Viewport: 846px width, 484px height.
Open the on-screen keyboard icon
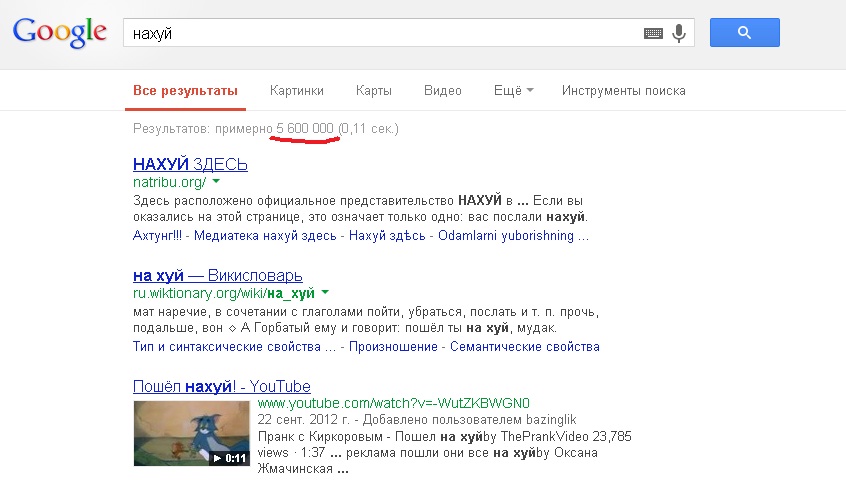(653, 33)
